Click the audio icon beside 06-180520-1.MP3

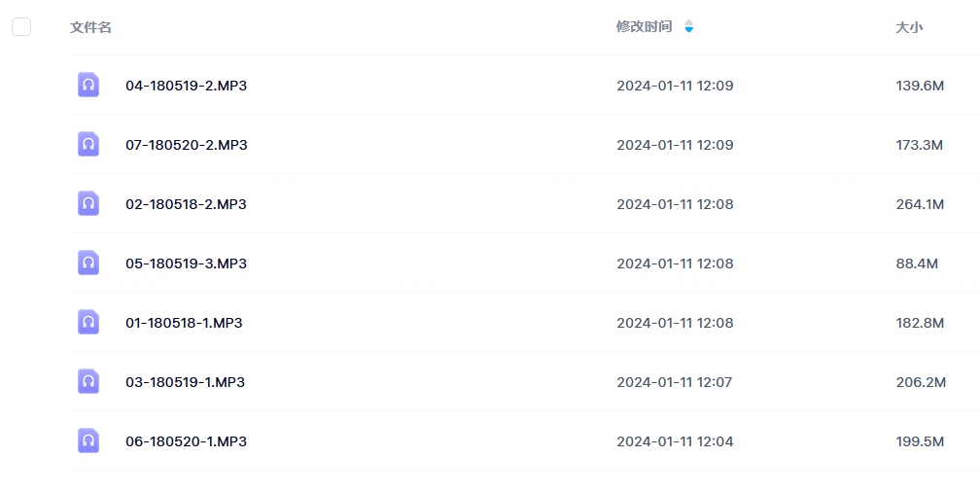pos(88,441)
